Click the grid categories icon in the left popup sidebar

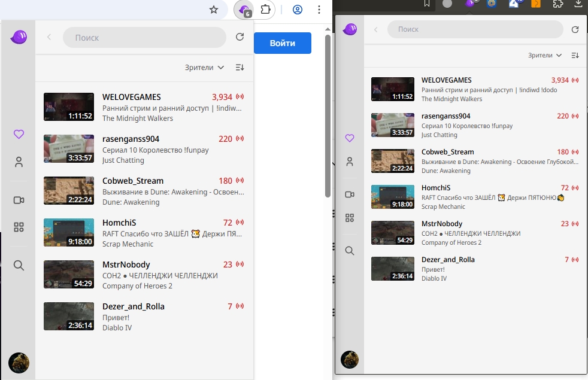[19, 227]
